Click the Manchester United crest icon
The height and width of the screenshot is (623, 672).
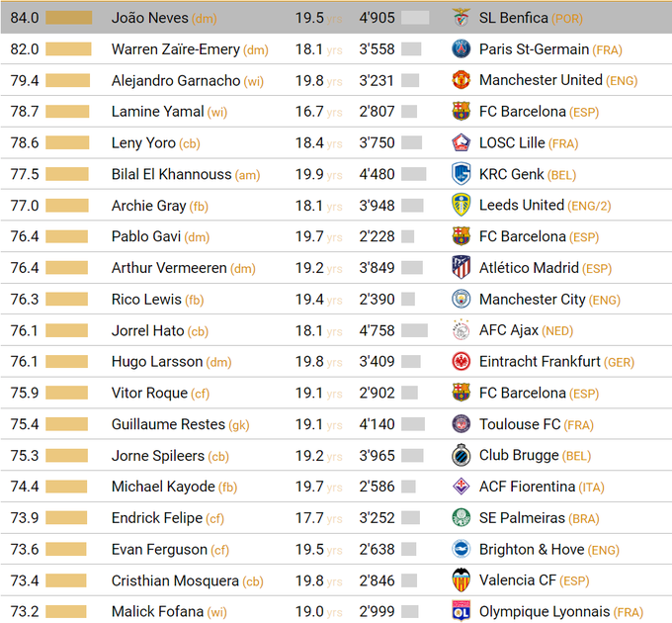click(462, 80)
